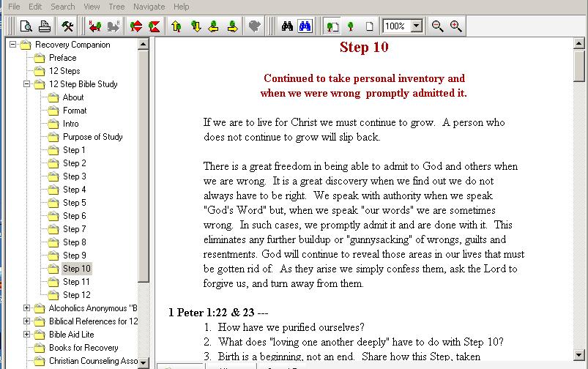Viewport: 588px width, 369px height.
Task: Click the tree panel scroll down arrow
Action: pos(143,363)
